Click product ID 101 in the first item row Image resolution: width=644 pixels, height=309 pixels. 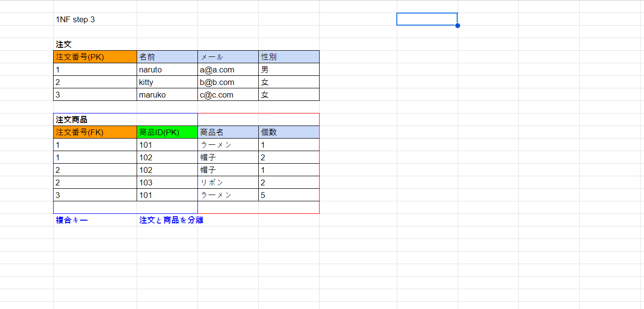(167, 145)
